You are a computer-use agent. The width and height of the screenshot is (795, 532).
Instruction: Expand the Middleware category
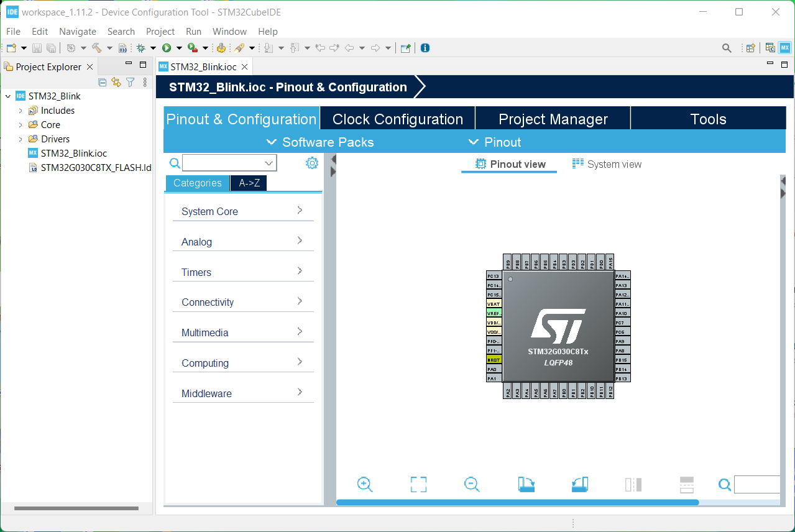(x=243, y=393)
